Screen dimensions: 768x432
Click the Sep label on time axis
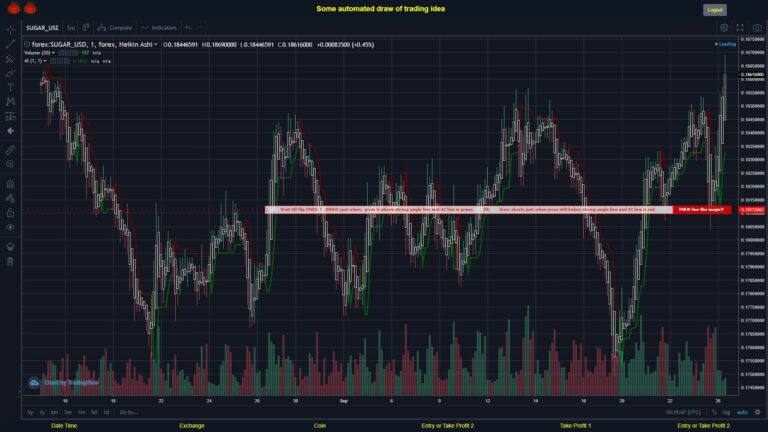(x=343, y=401)
